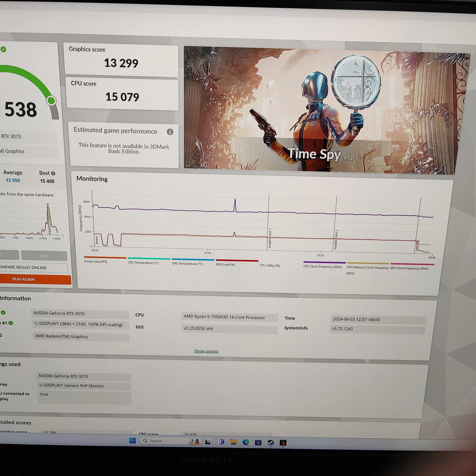Screen dimensions: 476x476
Task: Click green validation checkmark near the score
Action: pyautogui.click(x=3, y=49)
